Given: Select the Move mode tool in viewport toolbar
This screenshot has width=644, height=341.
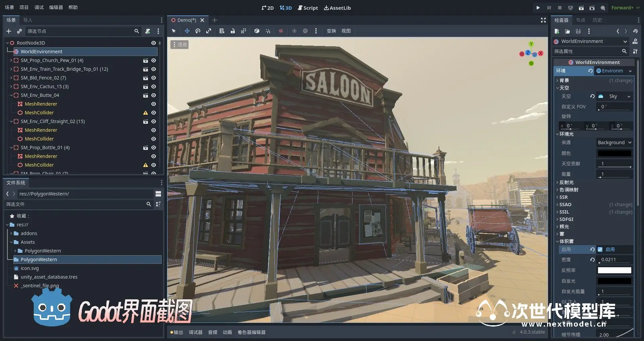Looking at the screenshot, I should pyautogui.click(x=187, y=31).
